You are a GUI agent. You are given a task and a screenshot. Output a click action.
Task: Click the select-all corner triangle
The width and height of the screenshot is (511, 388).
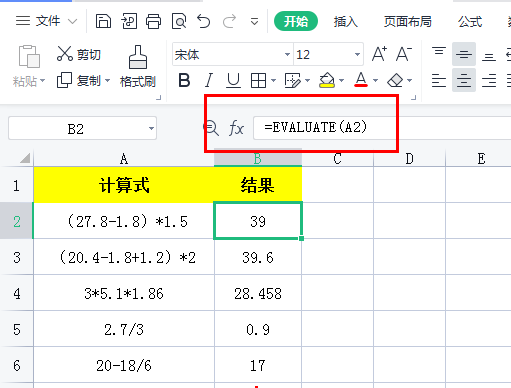click(x=25, y=158)
